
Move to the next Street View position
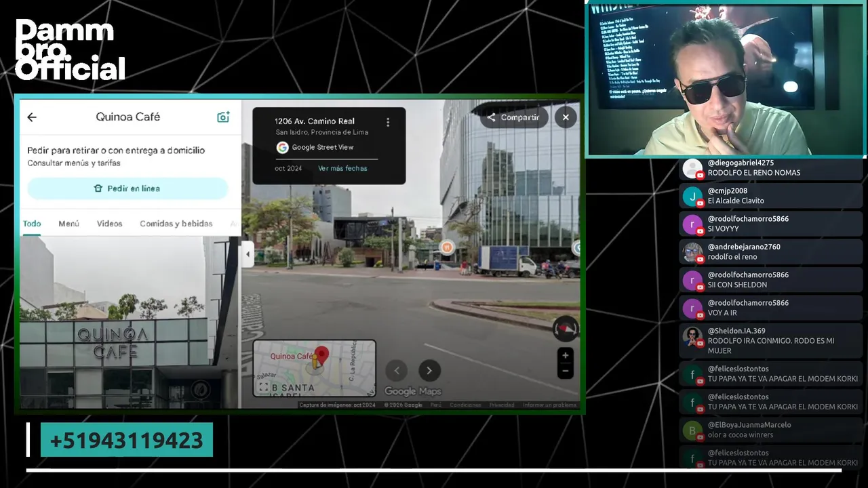[x=429, y=370]
